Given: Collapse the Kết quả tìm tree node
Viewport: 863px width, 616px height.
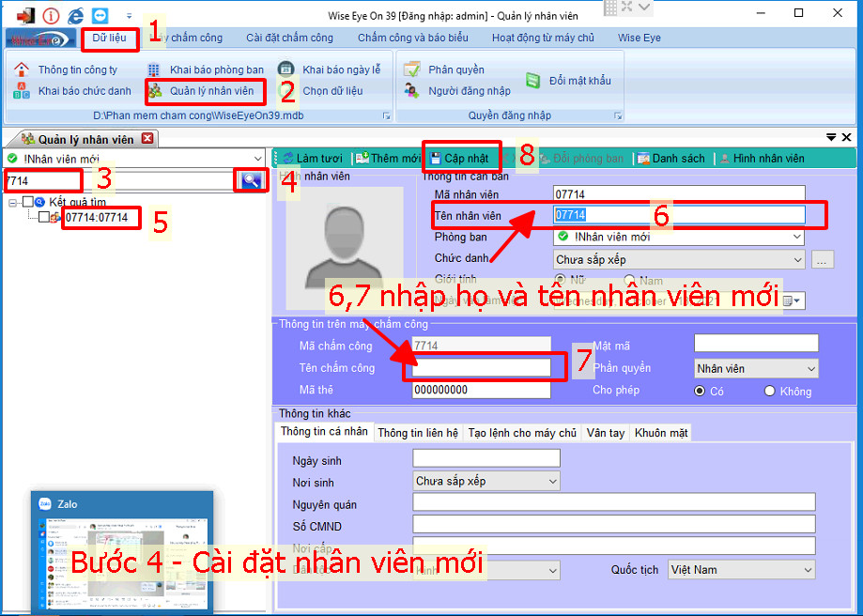Looking at the screenshot, I should [x=13, y=203].
